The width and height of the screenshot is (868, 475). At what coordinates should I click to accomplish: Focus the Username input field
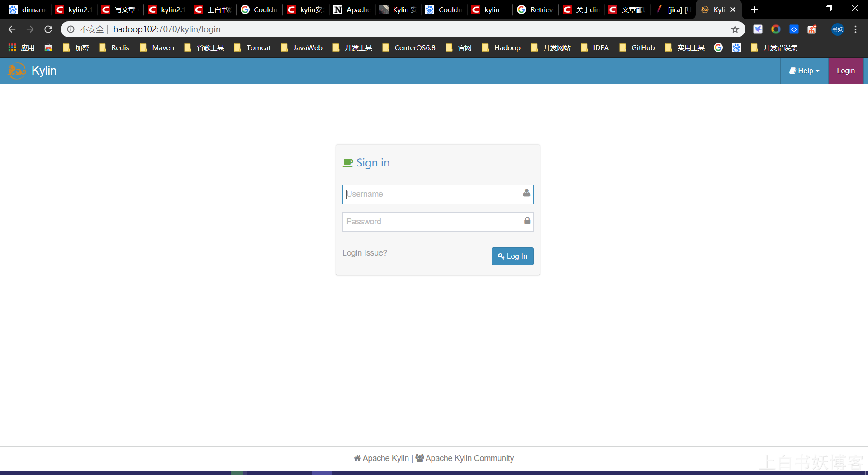point(438,194)
